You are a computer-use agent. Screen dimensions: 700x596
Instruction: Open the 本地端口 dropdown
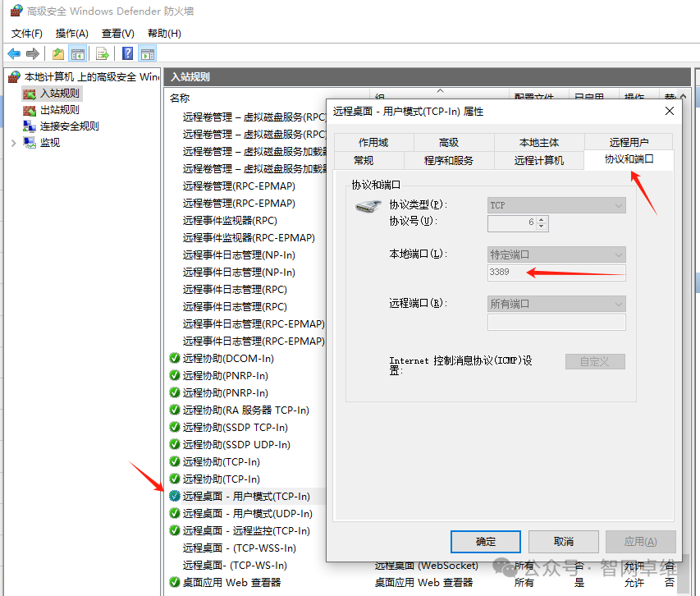(556, 255)
